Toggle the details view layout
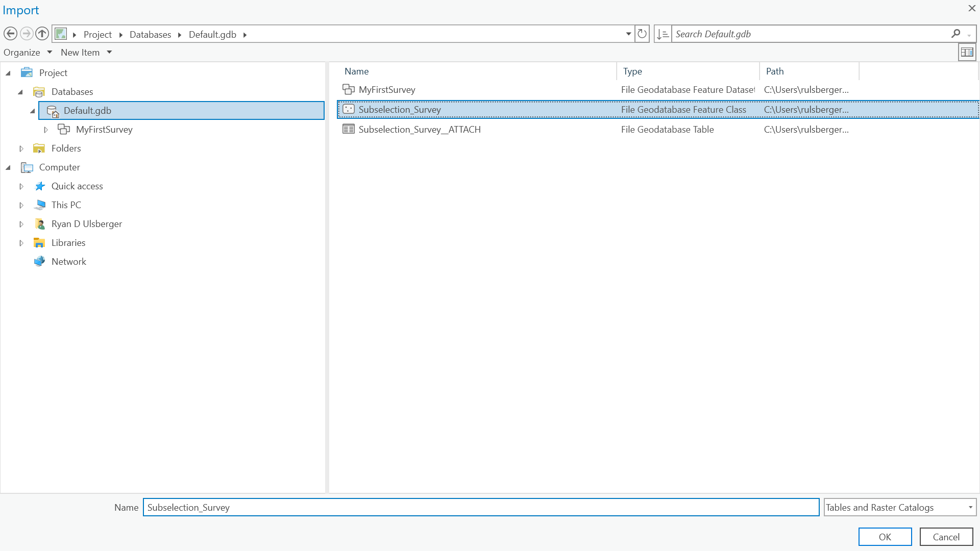This screenshot has height=551, width=980. [966, 52]
